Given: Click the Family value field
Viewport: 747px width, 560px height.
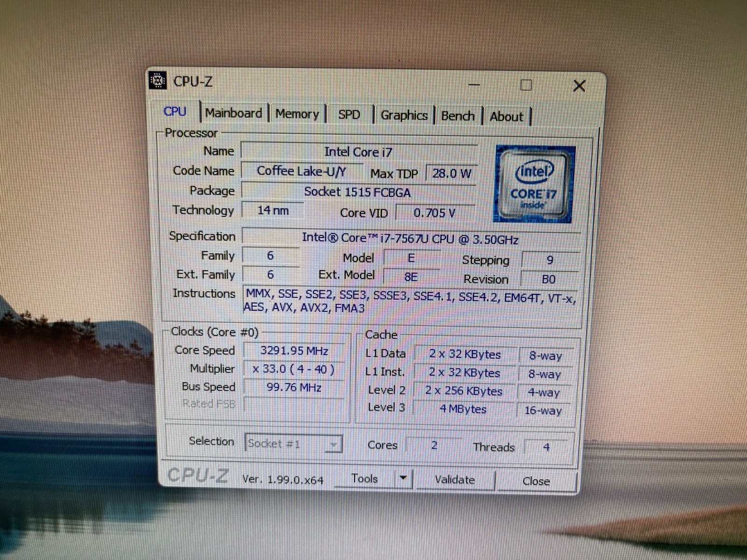Looking at the screenshot, I should click(270, 255).
